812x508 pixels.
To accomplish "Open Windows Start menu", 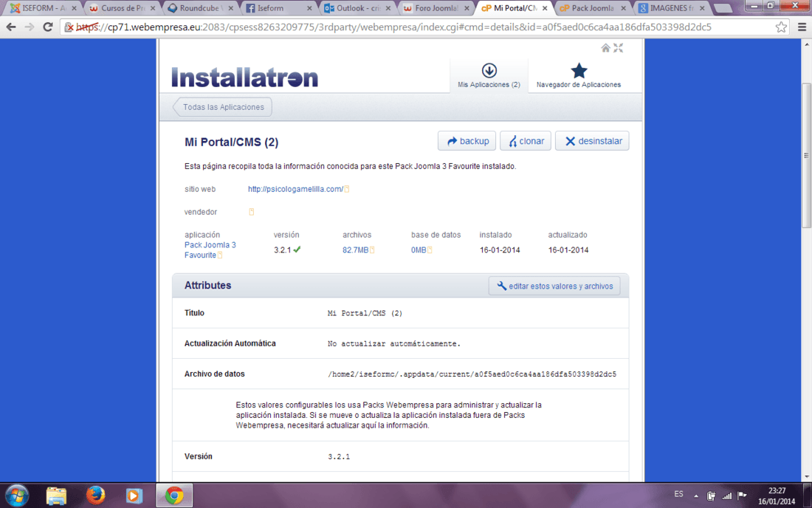I will tap(16, 495).
